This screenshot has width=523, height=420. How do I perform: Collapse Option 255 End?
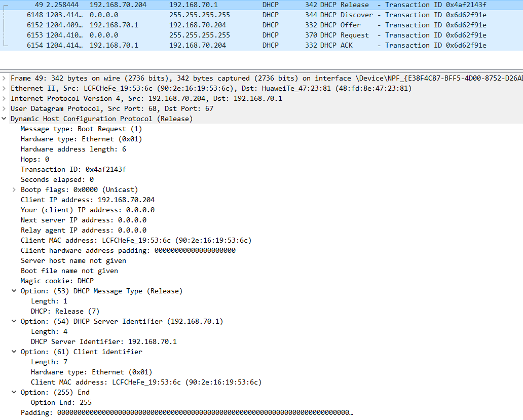click(x=14, y=392)
